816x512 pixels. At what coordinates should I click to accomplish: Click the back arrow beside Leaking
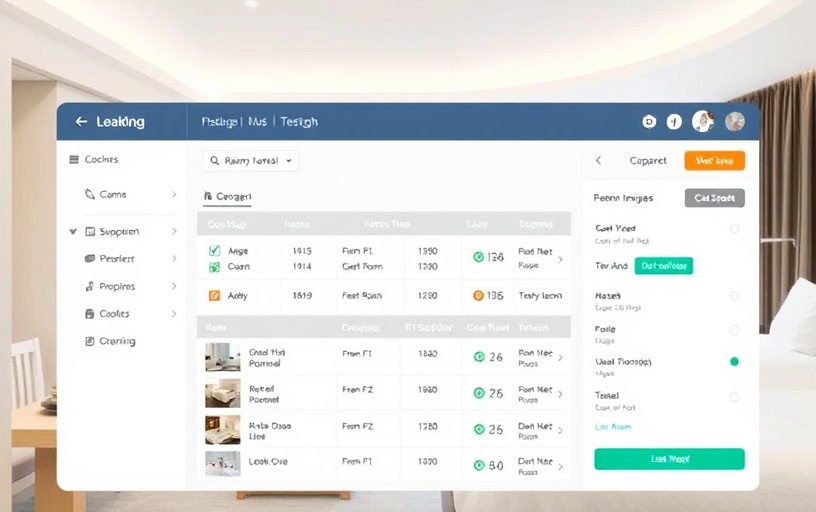(x=81, y=122)
